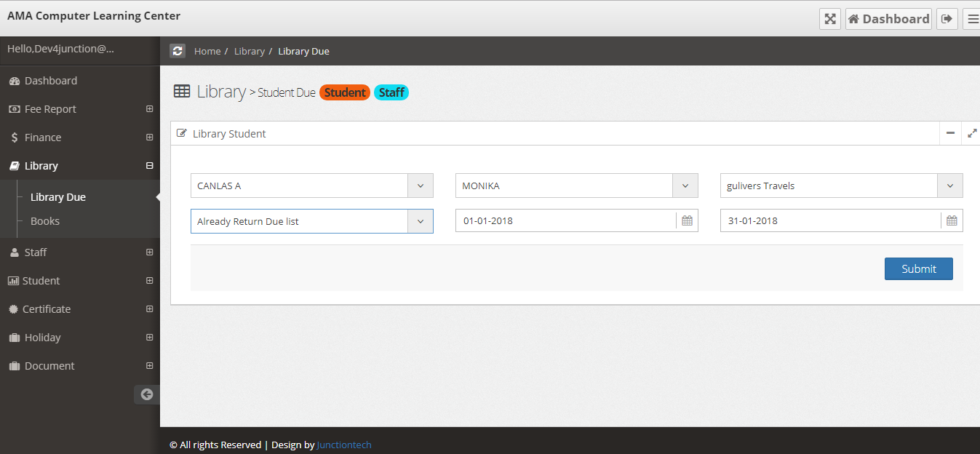The width and height of the screenshot is (980, 454).
Task: Collapse Library minus toggle
Action: click(149, 166)
